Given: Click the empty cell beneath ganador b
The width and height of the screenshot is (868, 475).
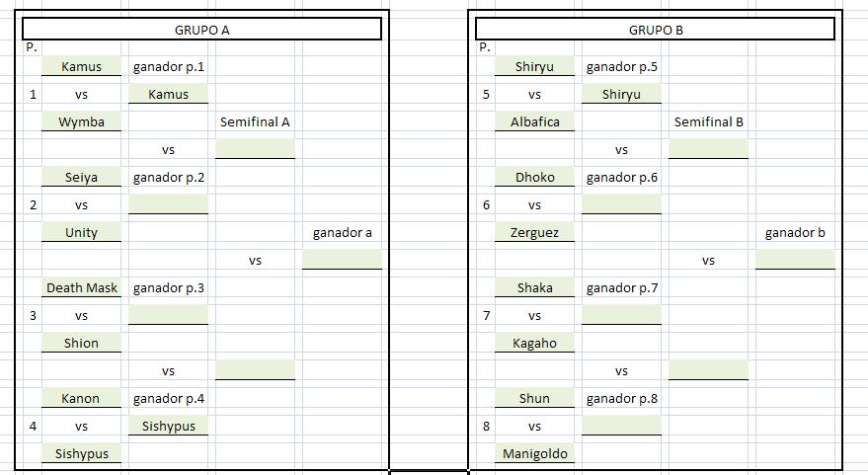Looking at the screenshot, I should point(795,261).
